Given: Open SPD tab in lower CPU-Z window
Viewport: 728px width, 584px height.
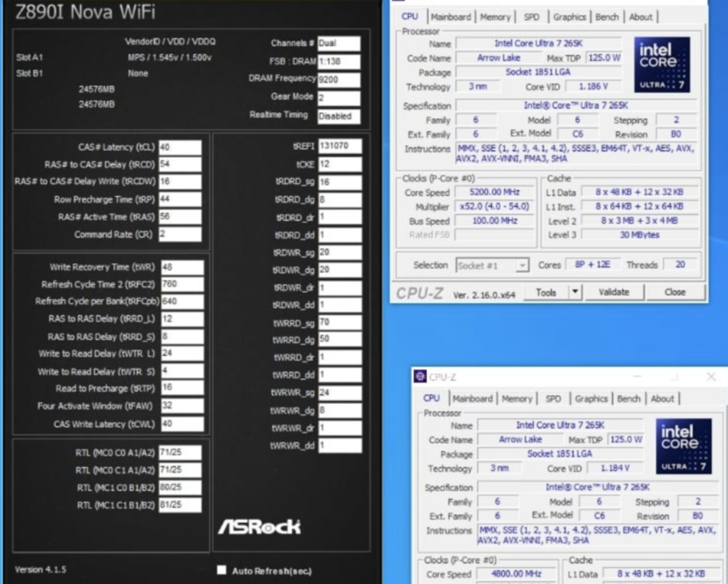Looking at the screenshot, I should (553, 399).
